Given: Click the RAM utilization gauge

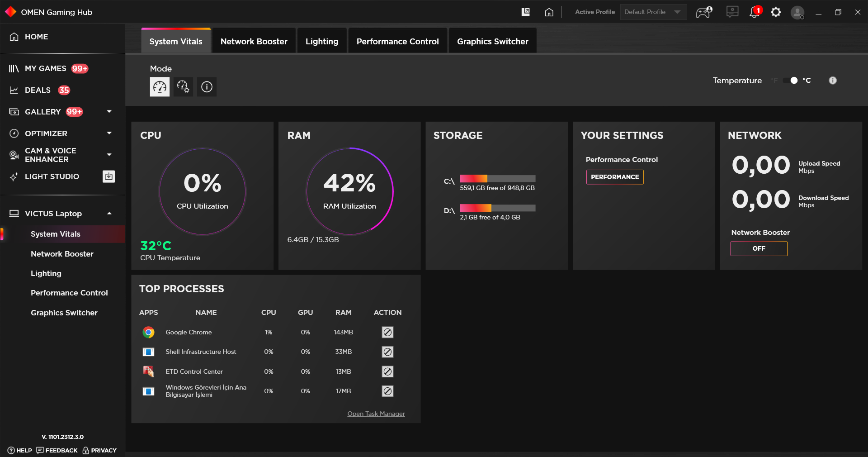Looking at the screenshot, I should 349,191.
